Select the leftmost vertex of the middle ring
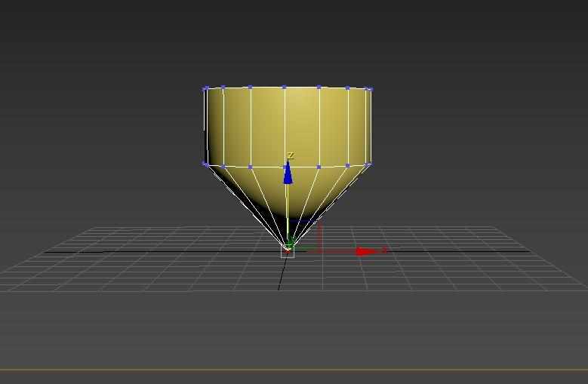 (205, 164)
